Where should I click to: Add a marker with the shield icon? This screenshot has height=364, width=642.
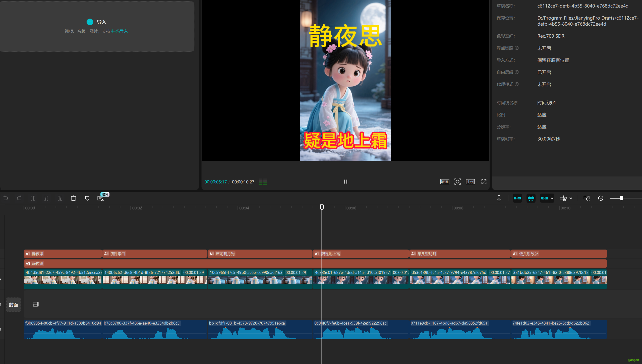click(x=87, y=198)
